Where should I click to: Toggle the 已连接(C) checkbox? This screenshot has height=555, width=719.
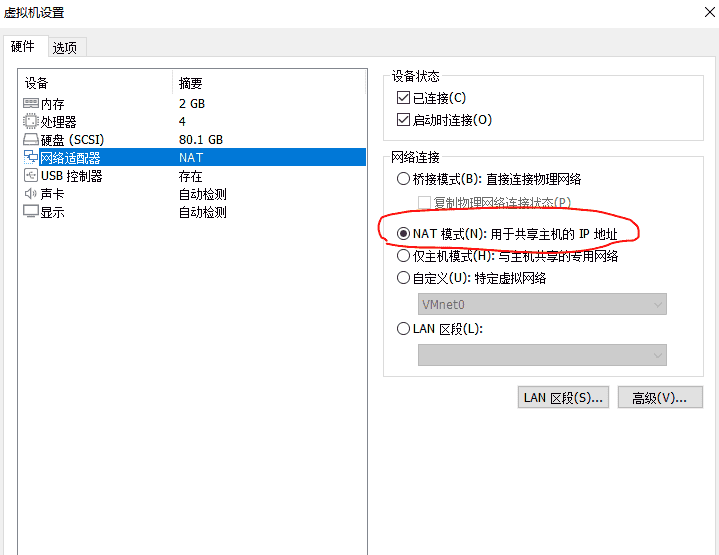[x=403, y=98]
